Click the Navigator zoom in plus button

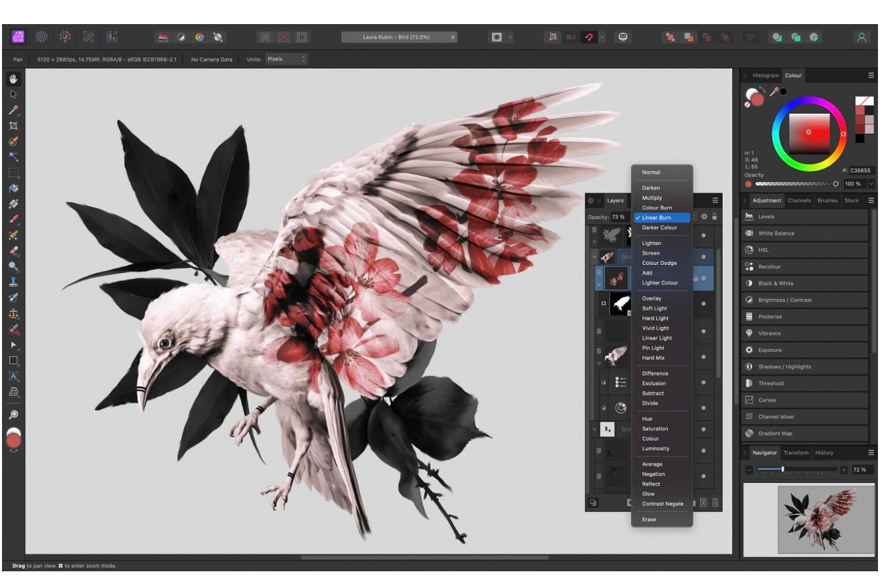(x=844, y=470)
